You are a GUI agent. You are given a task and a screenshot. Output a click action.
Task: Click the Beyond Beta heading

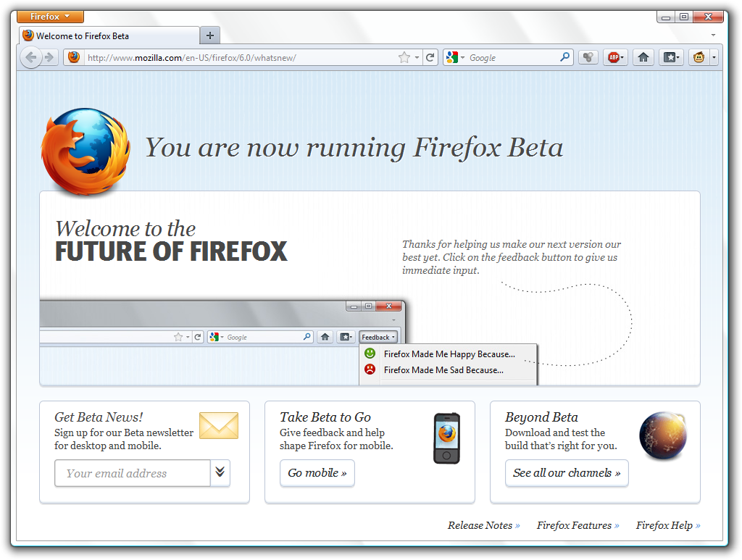(x=541, y=417)
